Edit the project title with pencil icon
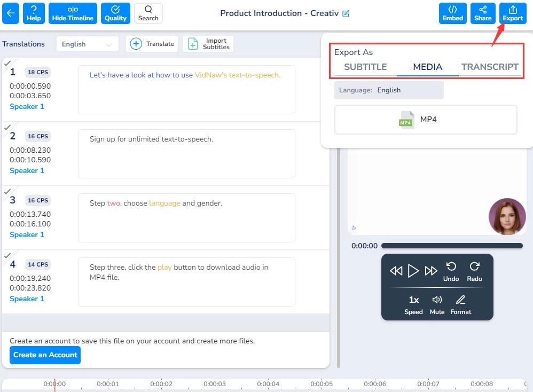The height and width of the screenshot is (392, 533). (346, 13)
